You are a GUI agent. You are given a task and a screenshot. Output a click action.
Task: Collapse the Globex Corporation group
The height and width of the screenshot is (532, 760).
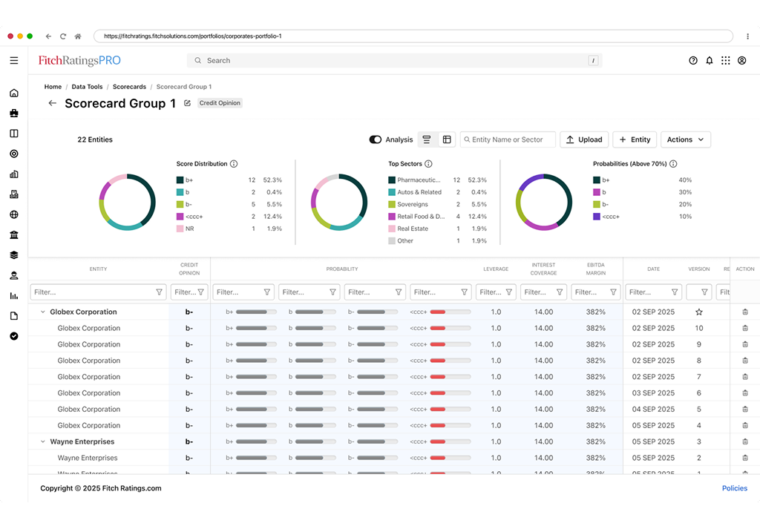[x=42, y=312]
